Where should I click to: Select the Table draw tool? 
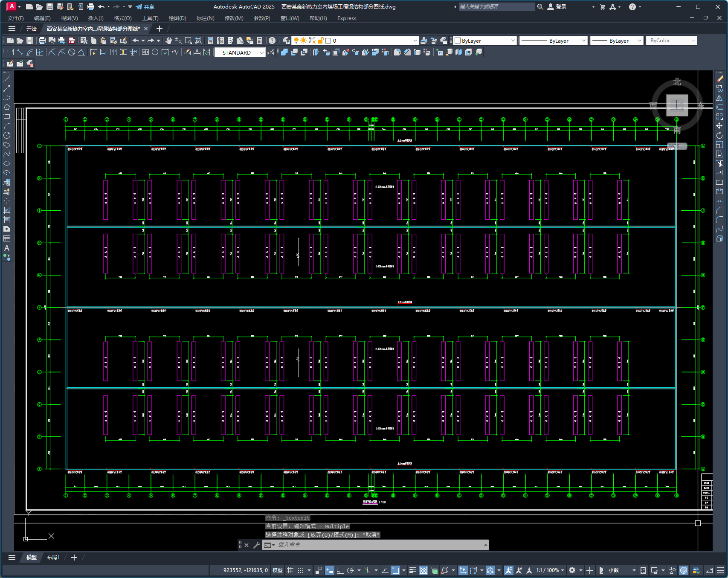[7, 238]
